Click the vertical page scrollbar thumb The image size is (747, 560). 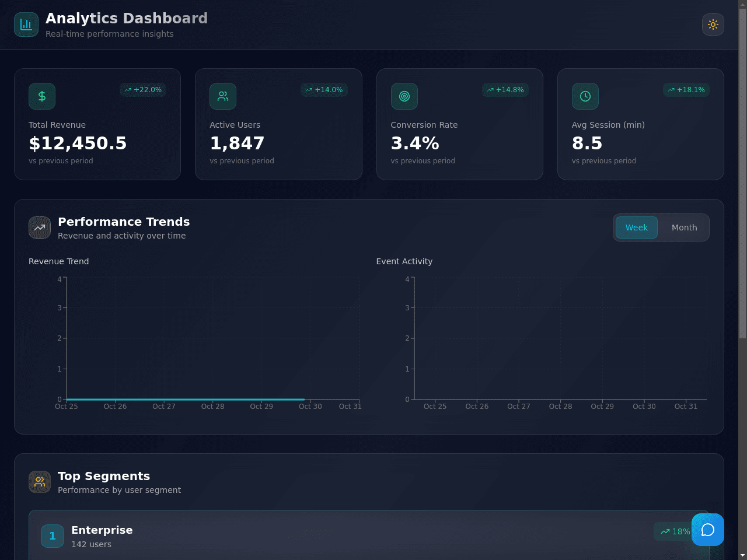pos(742,173)
